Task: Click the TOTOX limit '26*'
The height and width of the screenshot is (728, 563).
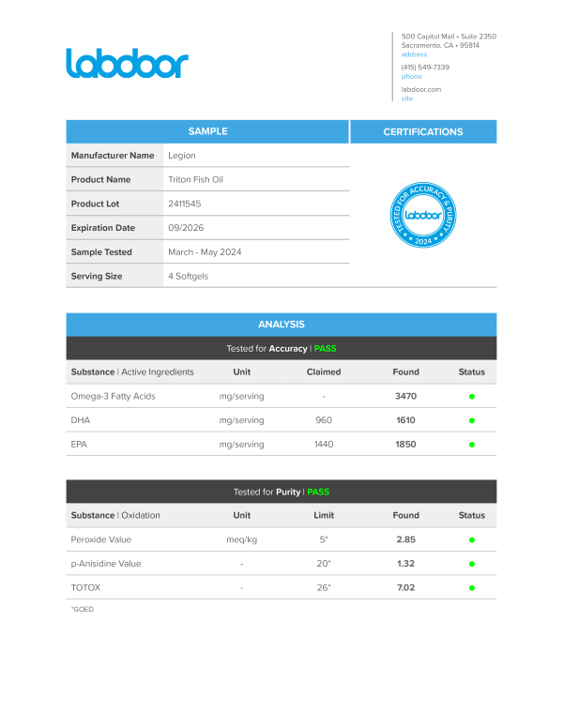Action: 324,588
